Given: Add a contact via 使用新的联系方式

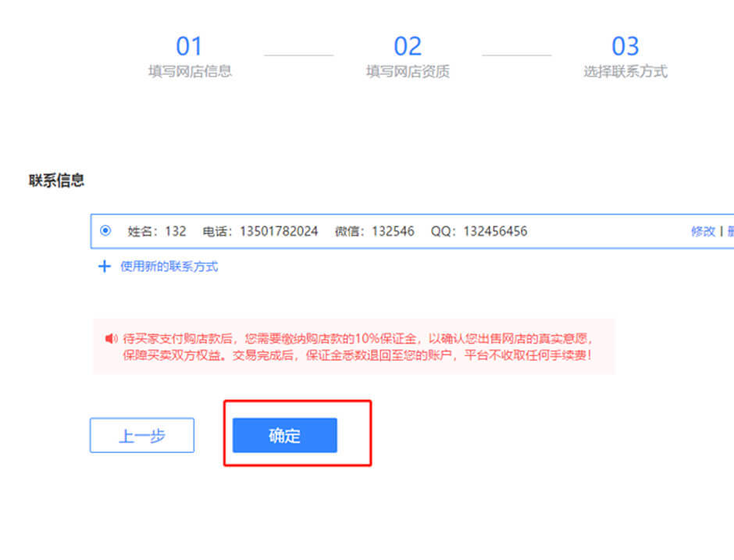Looking at the screenshot, I should point(169,266).
